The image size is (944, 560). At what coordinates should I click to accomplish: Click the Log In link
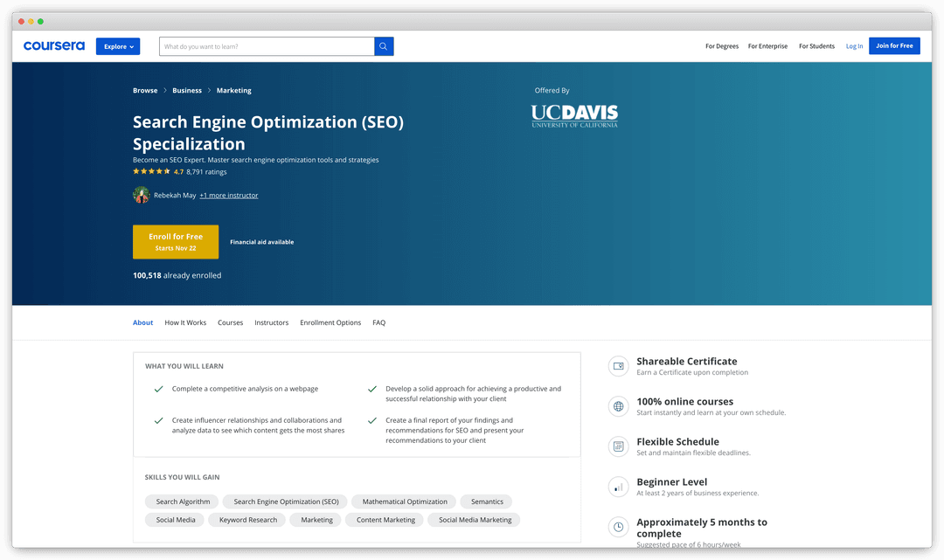pyautogui.click(x=854, y=46)
